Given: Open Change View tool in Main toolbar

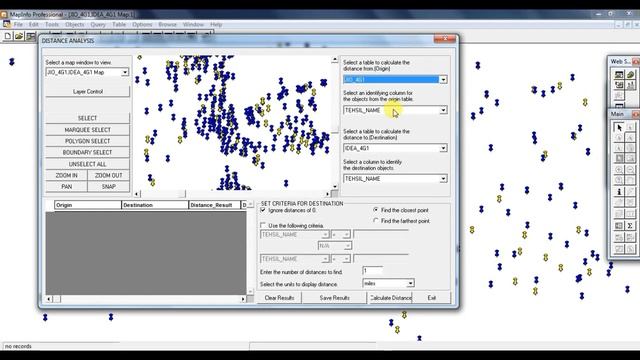Looking at the screenshot, I should [x=619, y=180].
